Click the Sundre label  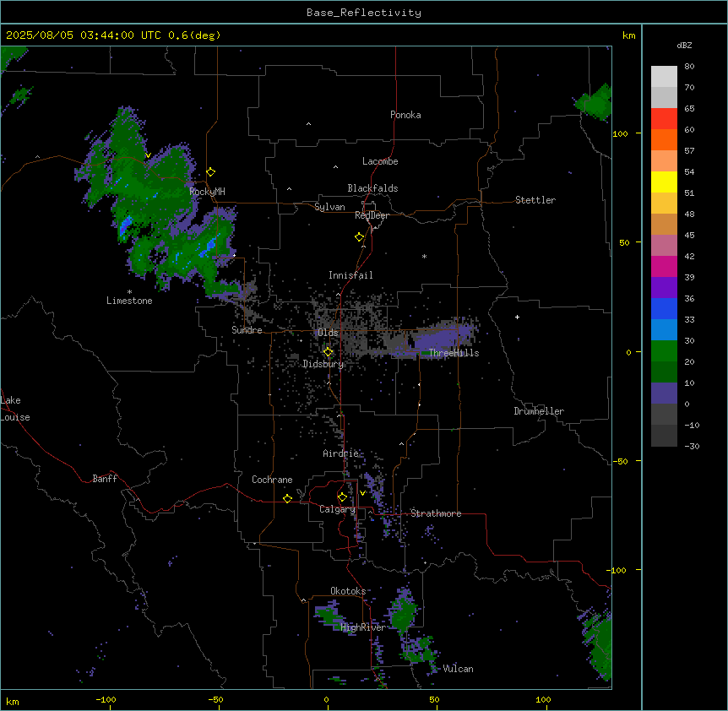click(247, 330)
